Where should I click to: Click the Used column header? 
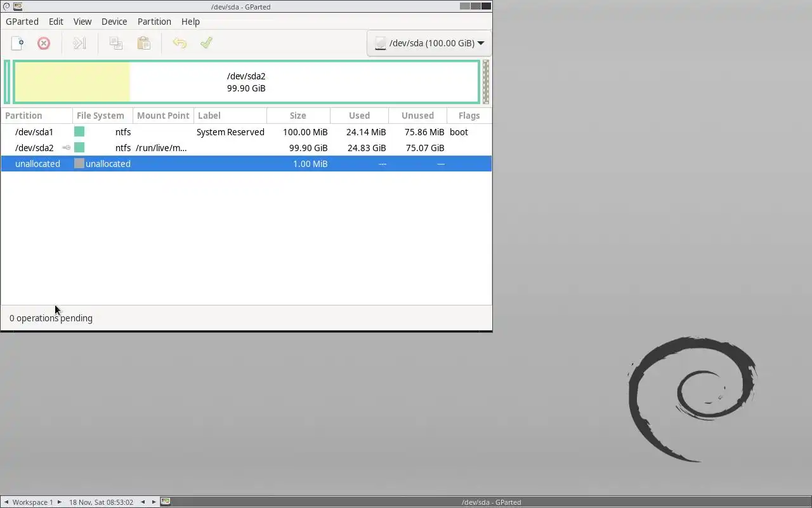tap(359, 116)
